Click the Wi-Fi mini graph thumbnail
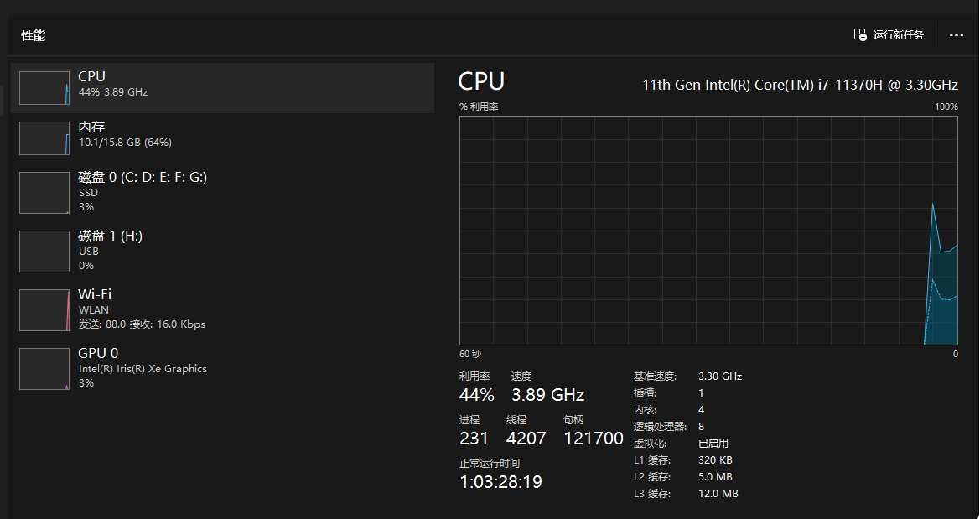The image size is (980, 519). [x=44, y=310]
